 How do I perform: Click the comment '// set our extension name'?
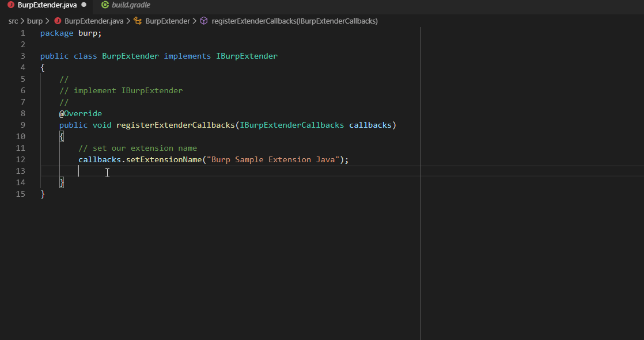tap(138, 148)
